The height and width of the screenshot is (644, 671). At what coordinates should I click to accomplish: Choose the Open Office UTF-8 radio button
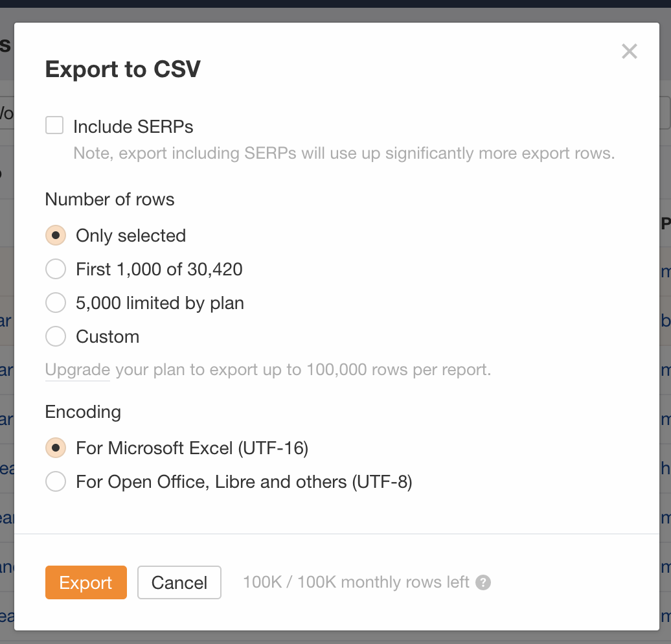click(x=56, y=481)
